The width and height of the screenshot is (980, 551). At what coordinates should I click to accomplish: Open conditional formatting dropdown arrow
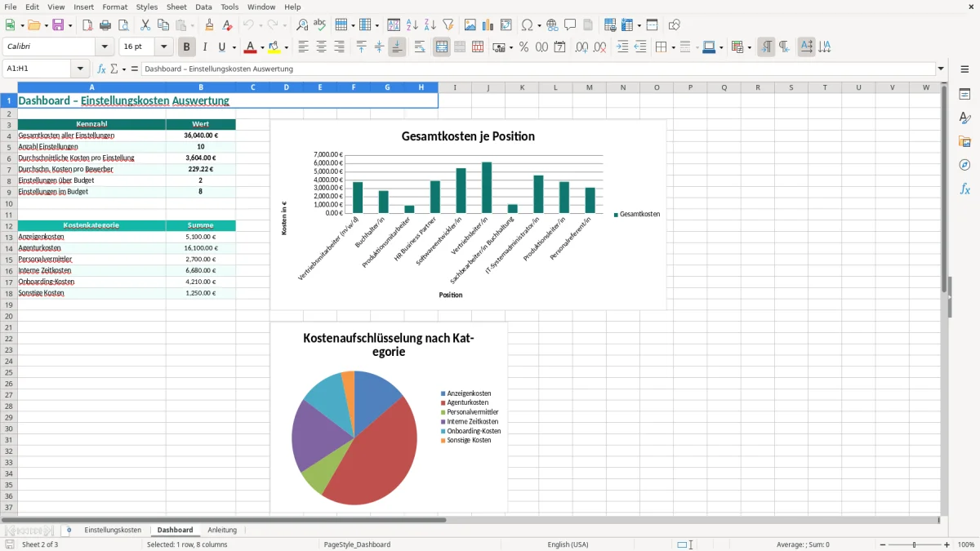749,47
